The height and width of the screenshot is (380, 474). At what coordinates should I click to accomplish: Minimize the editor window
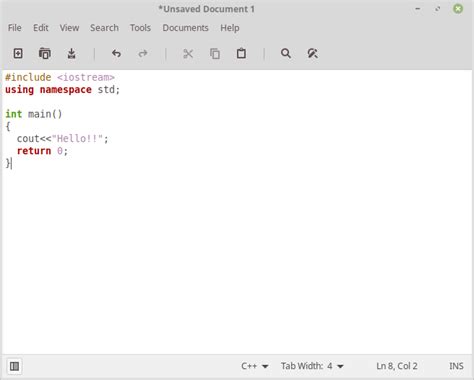pyautogui.click(x=418, y=9)
